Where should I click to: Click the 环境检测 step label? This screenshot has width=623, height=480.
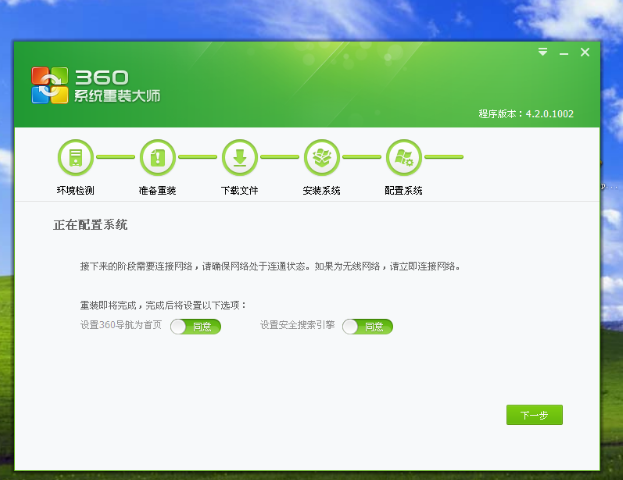tap(75, 191)
